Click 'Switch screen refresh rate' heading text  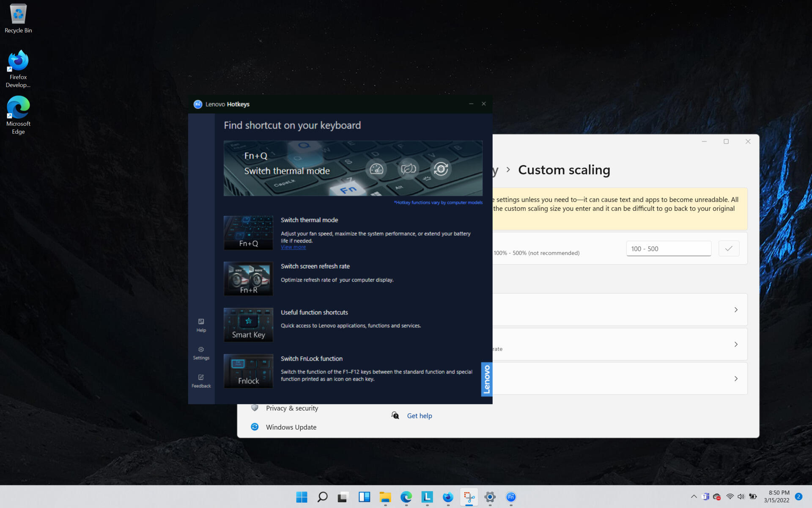(315, 266)
